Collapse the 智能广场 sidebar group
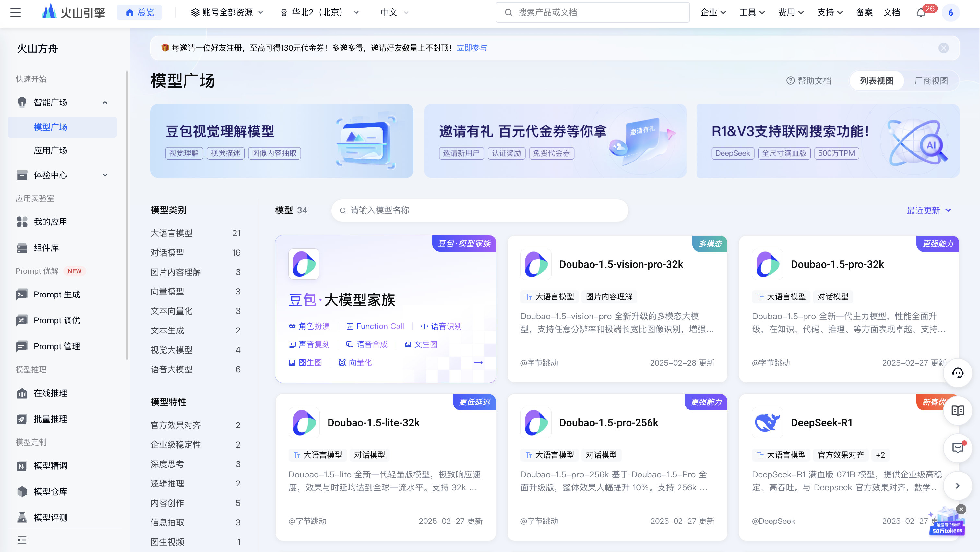980x552 pixels. click(105, 102)
